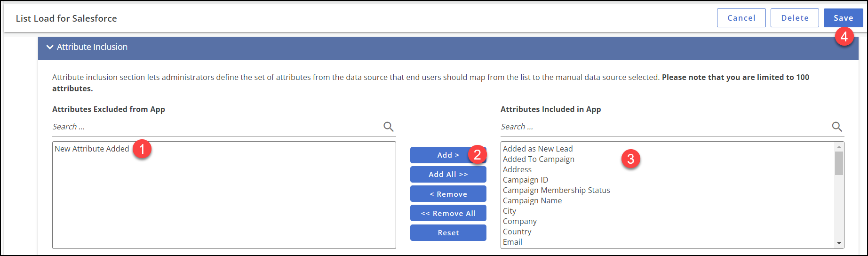Viewport: 868px width, 256px height.
Task: Select 'Added as New Lead' attribute
Action: (x=538, y=149)
